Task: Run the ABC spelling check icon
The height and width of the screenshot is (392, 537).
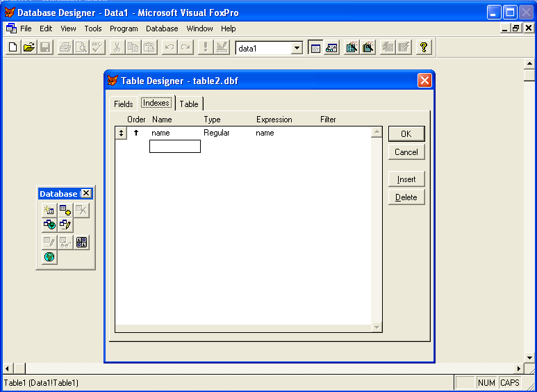Action: [x=98, y=47]
